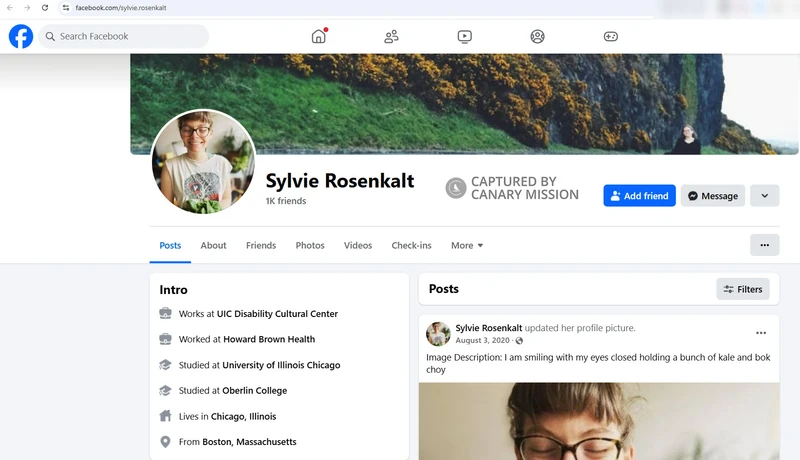This screenshot has width=800, height=460.
Task: Open the Photos tab
Action: [x=310, y=245]
